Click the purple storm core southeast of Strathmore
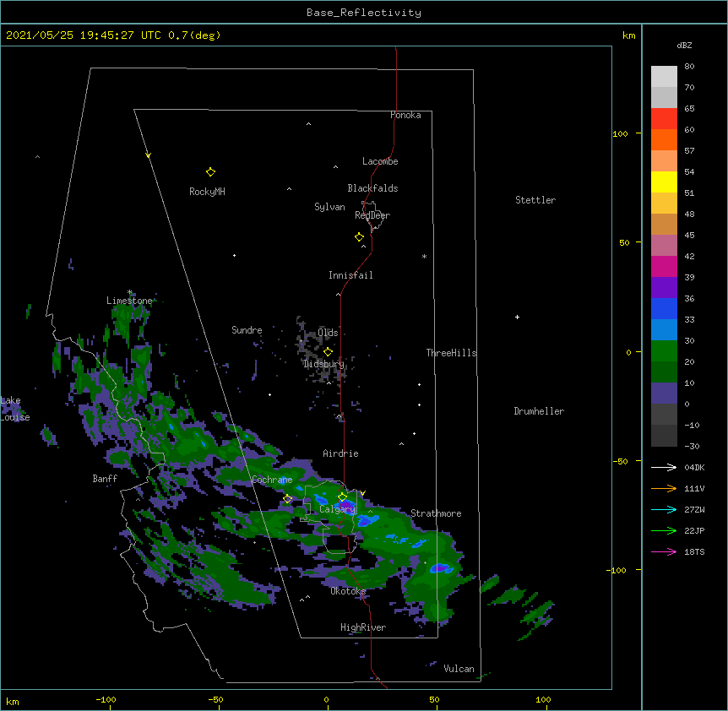The image size is (728, 711). point(440,567)
